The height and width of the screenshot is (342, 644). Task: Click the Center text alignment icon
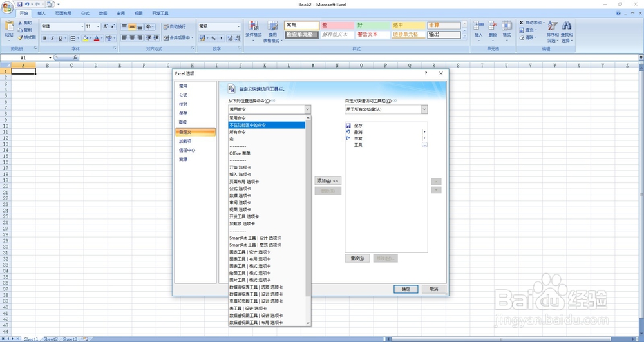[x=132, y=38]
